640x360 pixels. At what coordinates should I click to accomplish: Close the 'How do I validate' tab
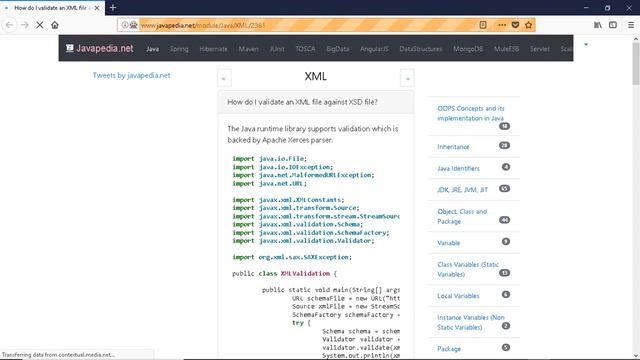pos(97,8)
